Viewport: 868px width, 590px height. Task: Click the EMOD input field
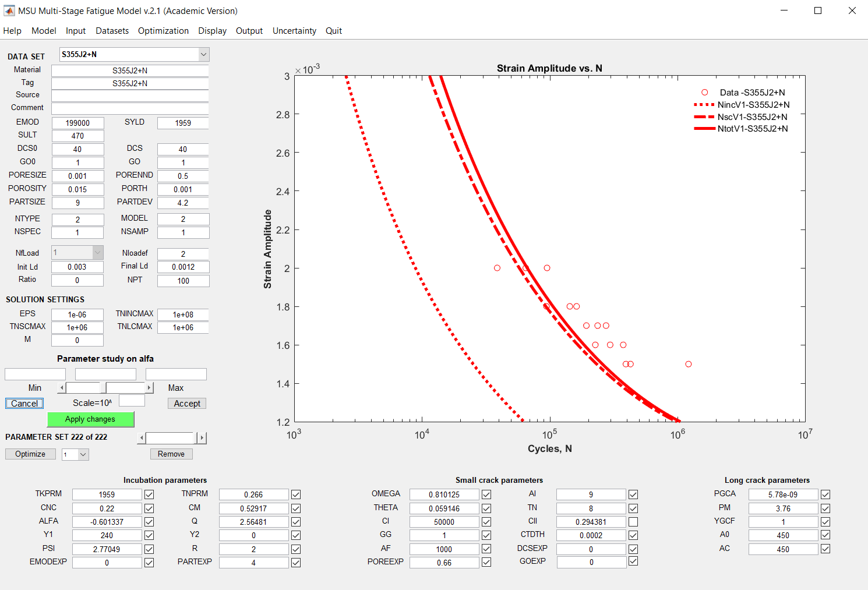77,123
